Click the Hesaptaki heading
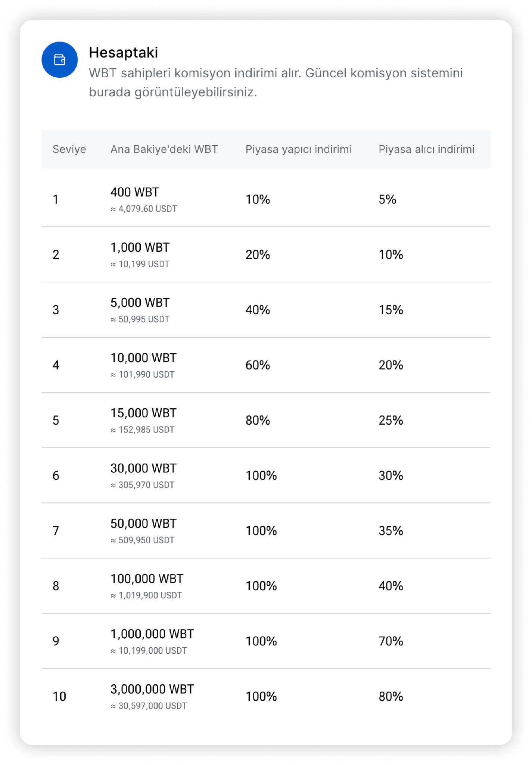Screen dimensions: 532x765 [x=123, y=53]
